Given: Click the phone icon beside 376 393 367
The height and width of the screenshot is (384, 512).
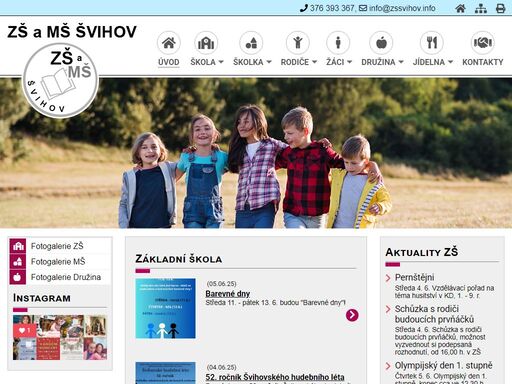Looking at the screenshot, I should [x=304, y=8].
